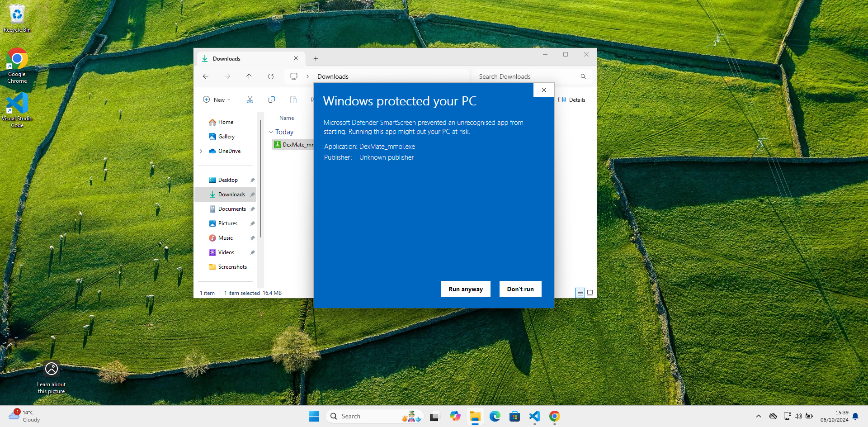
Task: Open the weather widget
Action: tap(25, 416)
